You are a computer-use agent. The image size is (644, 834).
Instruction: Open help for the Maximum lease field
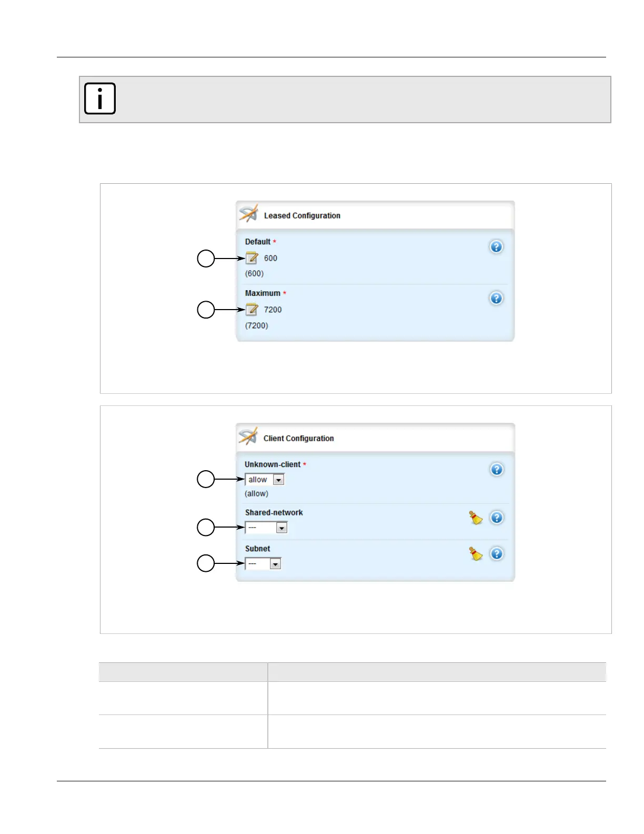point(496,299)
